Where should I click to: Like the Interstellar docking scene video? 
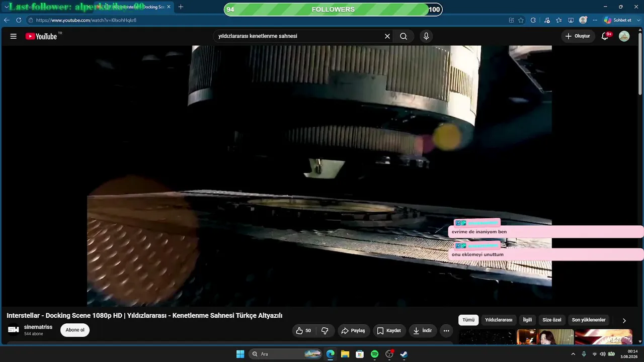click(x=303, y=330)
